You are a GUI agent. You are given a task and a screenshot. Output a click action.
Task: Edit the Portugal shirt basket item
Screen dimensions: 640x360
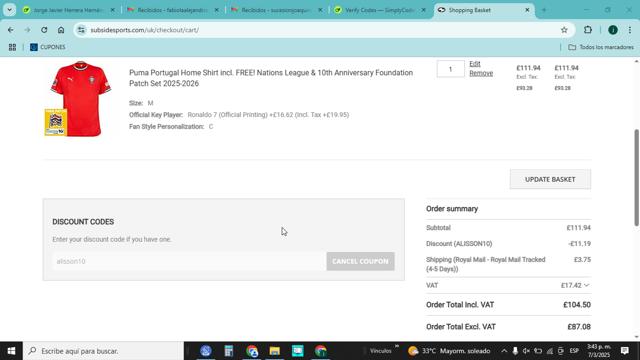point(475,64)
